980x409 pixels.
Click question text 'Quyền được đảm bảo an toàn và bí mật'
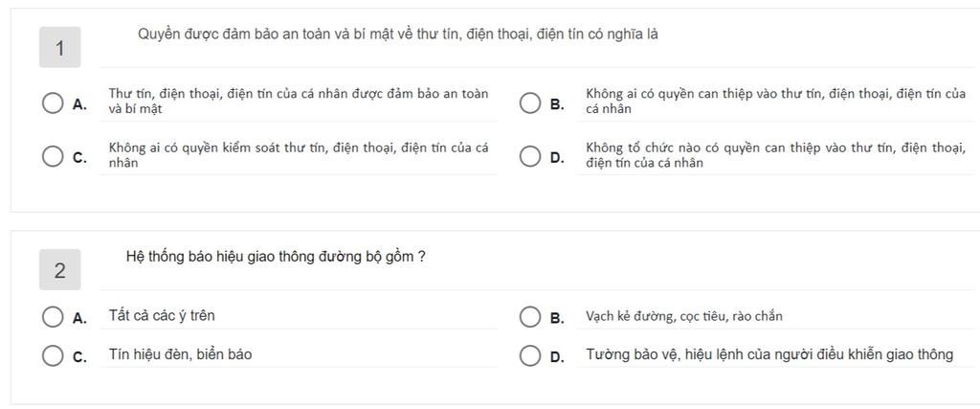[397, 35]
